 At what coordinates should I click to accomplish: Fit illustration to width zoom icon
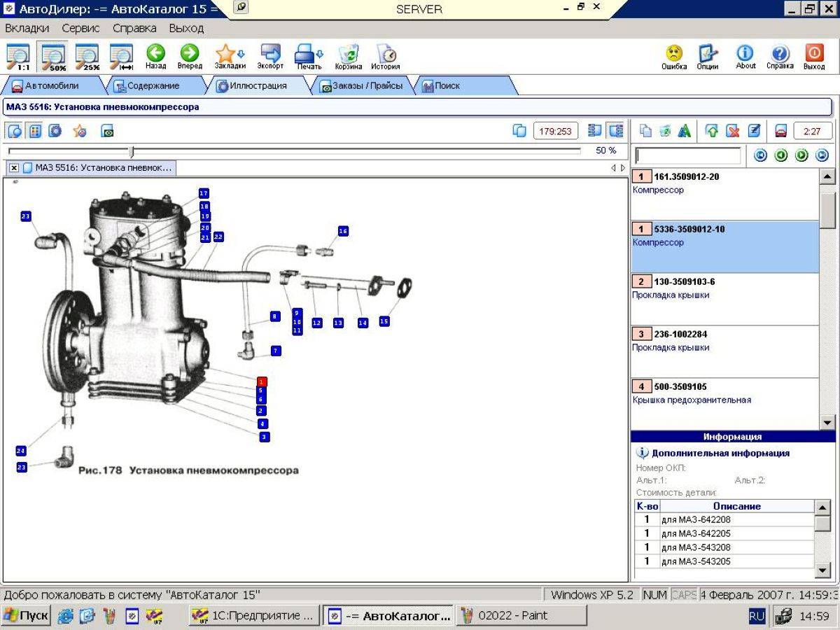tap(122, 57)
